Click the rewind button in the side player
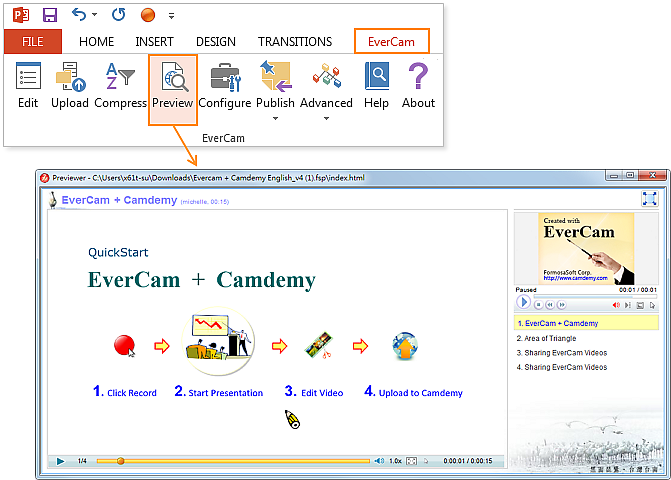Viewport: 671px width, 480px height. click(550, 305)
